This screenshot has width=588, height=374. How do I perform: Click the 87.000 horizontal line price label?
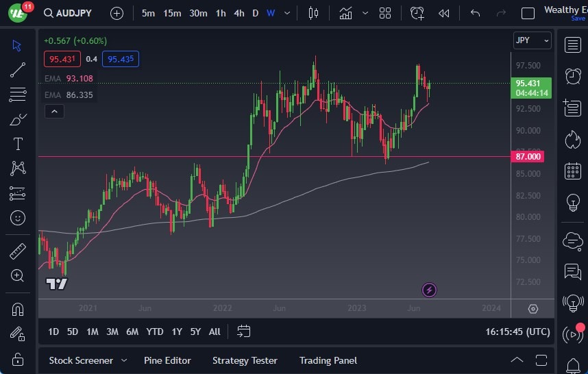tap(528, 157)
